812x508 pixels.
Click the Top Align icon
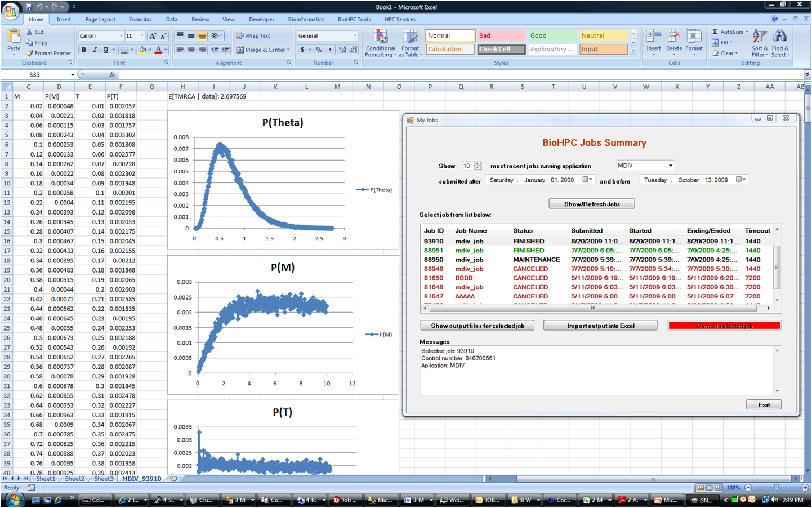(180, 35)
